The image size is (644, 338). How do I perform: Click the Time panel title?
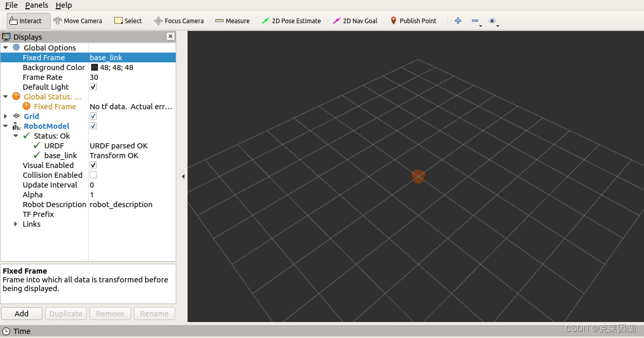pyautogui.click(x=22, y=331)
